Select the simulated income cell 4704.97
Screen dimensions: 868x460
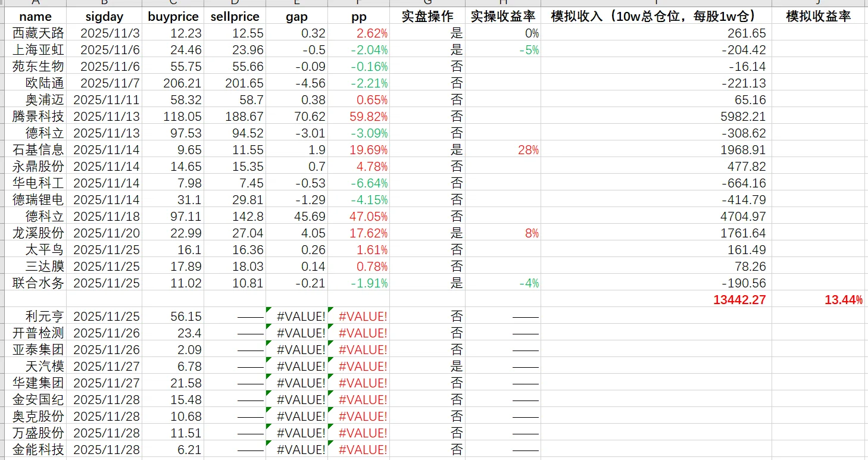point(655,216)
